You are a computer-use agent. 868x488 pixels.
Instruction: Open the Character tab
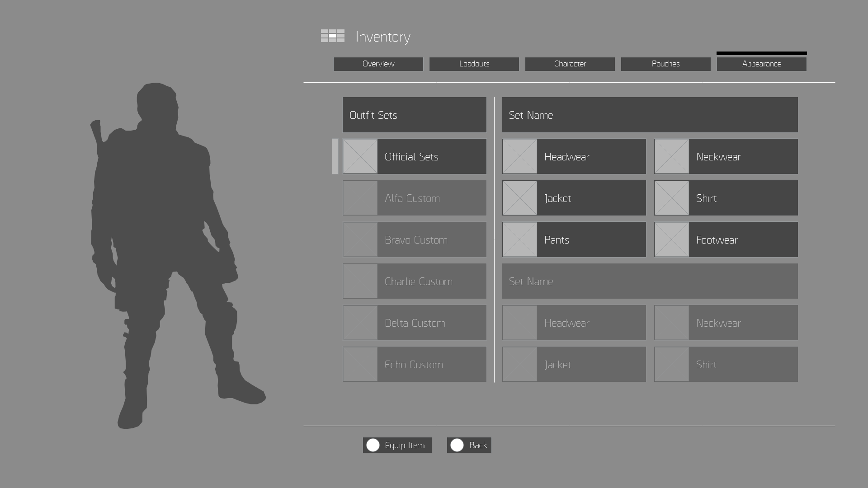[x=570, y=64]
